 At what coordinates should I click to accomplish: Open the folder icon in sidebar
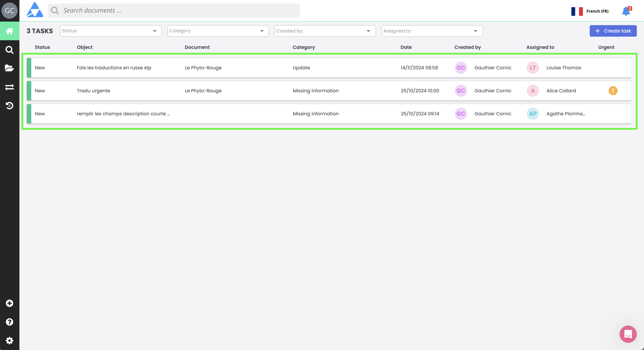coord(10,68)
